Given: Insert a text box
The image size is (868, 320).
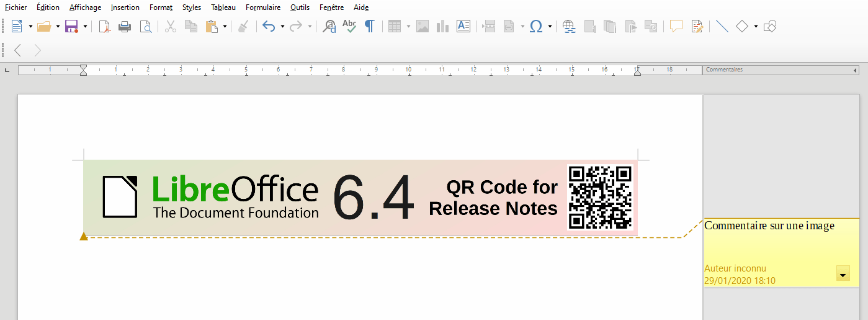Looking at the screenshot, I should (x=463, y=26).
